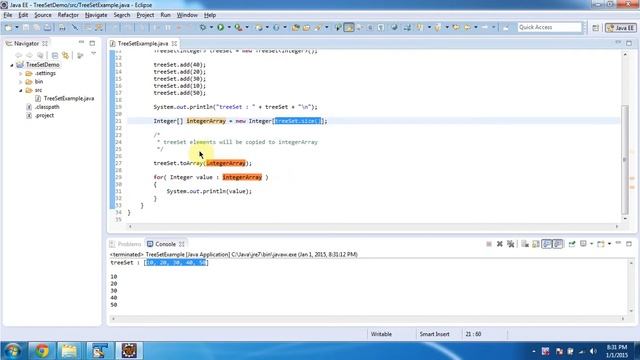Toggle Mark Occurrences in the toolbar

[349, 27]
